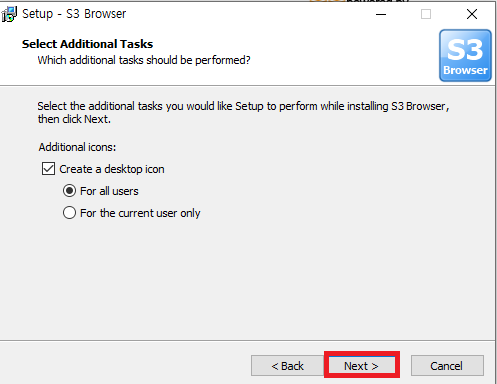The height and width of the screenshot is (384, 497).
Task: Click the Setup - S3 Browser title text
Action: 74,14
